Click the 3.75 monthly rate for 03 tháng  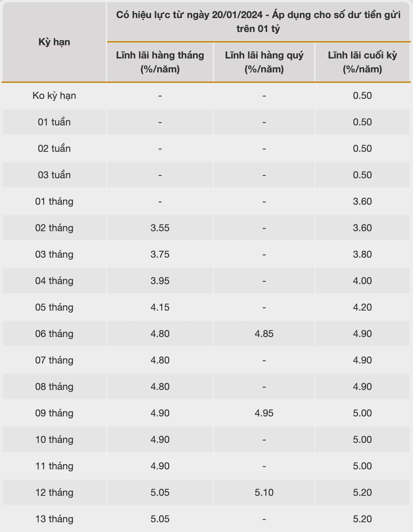click(x=160, y=255)
